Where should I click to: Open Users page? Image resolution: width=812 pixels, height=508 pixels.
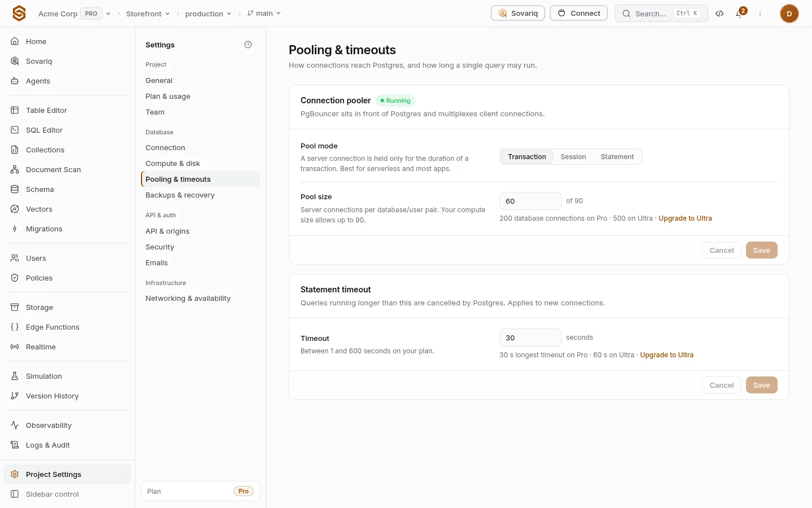click(68, 258)
